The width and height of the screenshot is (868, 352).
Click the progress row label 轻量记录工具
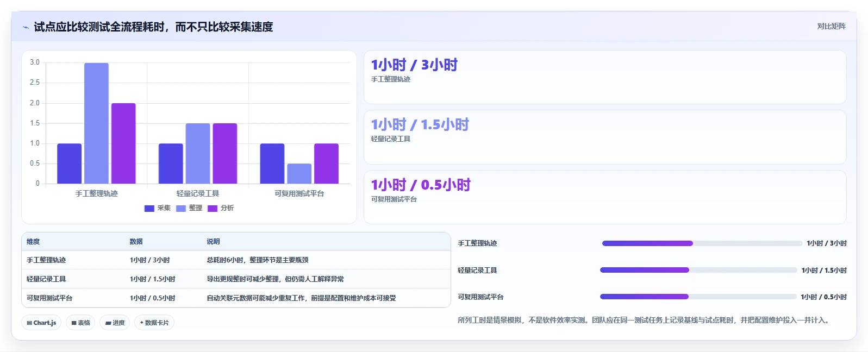(477, 271)
